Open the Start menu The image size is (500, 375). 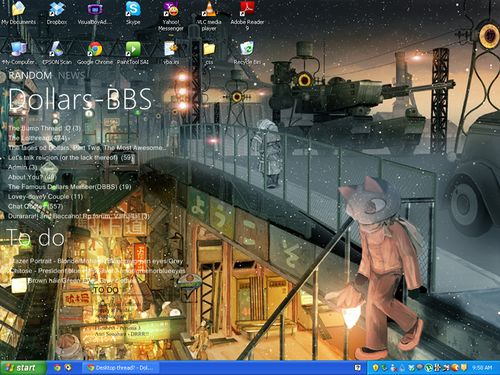click(x=22, y=368)
